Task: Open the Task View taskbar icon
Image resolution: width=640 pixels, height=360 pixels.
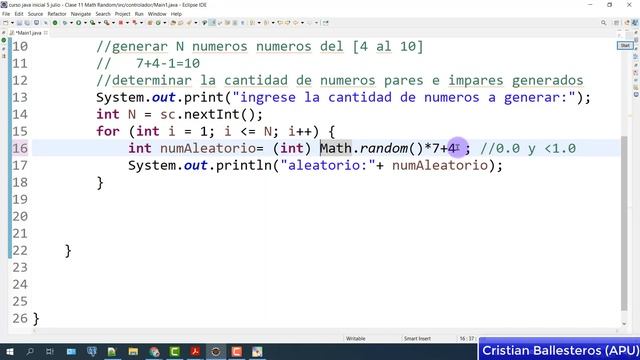Action: [50, 351]
